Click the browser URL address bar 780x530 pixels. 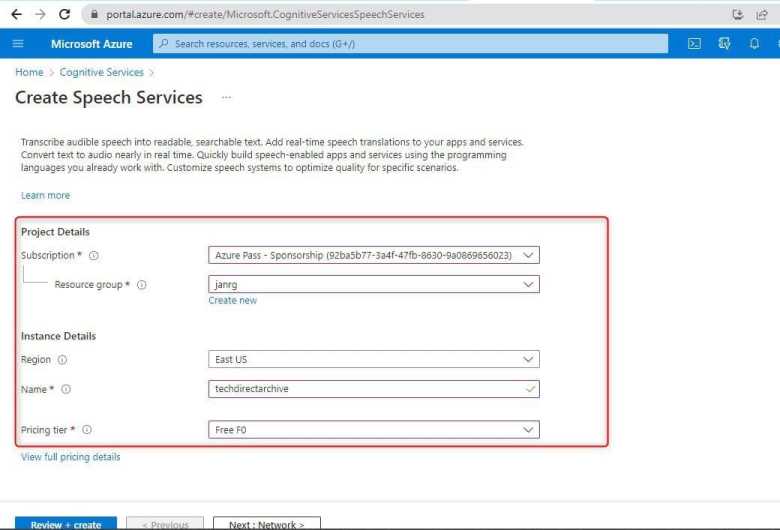[x=403, y=14]
